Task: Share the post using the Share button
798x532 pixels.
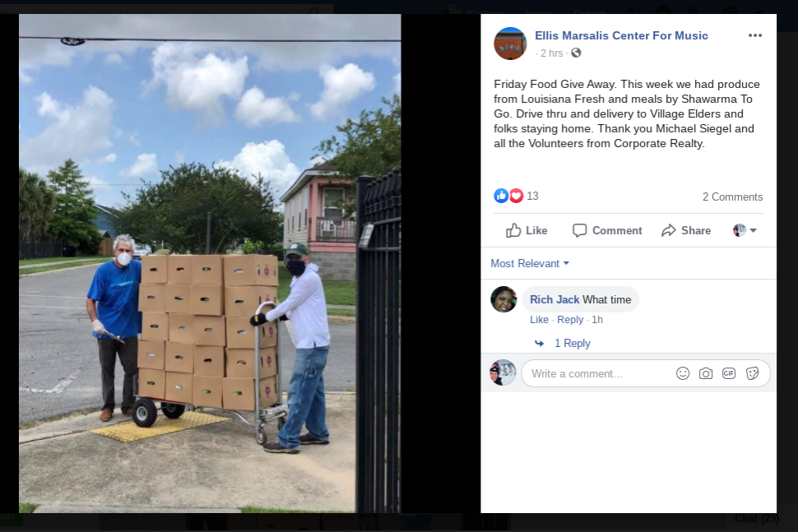Action: [x=685, y=230]
